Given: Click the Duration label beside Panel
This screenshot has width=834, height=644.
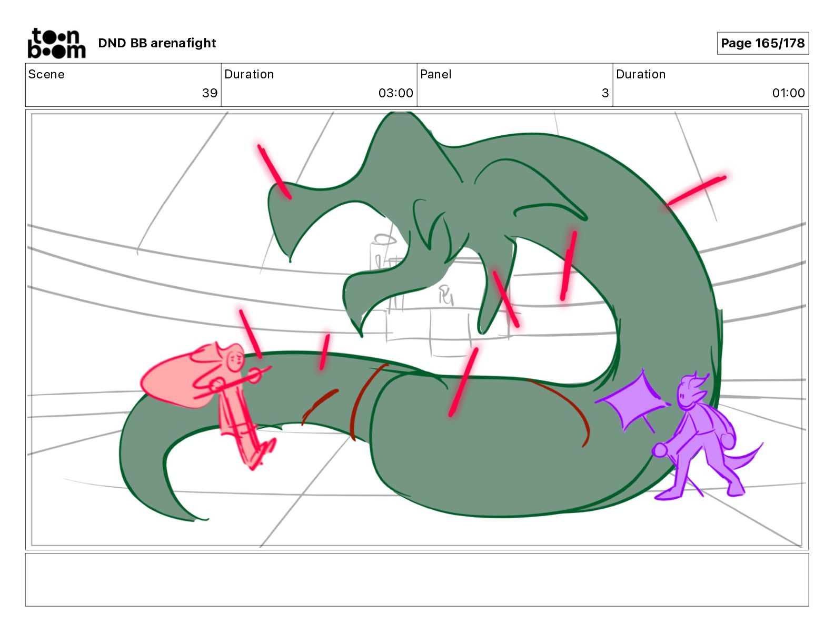Looking at the screenshot, I should 641,74.
